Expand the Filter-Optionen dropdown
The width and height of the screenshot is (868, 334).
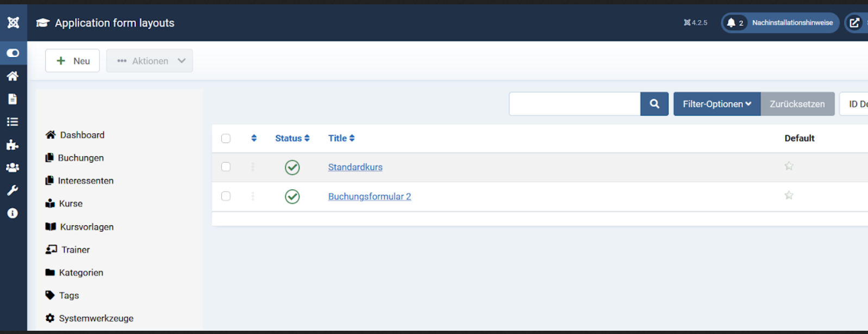click(x=716, y=104)
